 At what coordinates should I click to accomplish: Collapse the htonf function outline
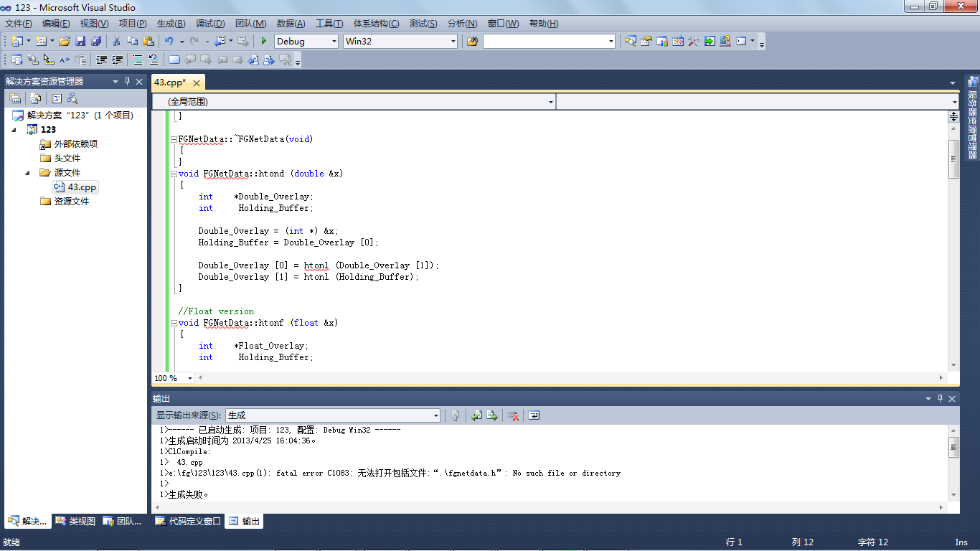click(174, 323)
